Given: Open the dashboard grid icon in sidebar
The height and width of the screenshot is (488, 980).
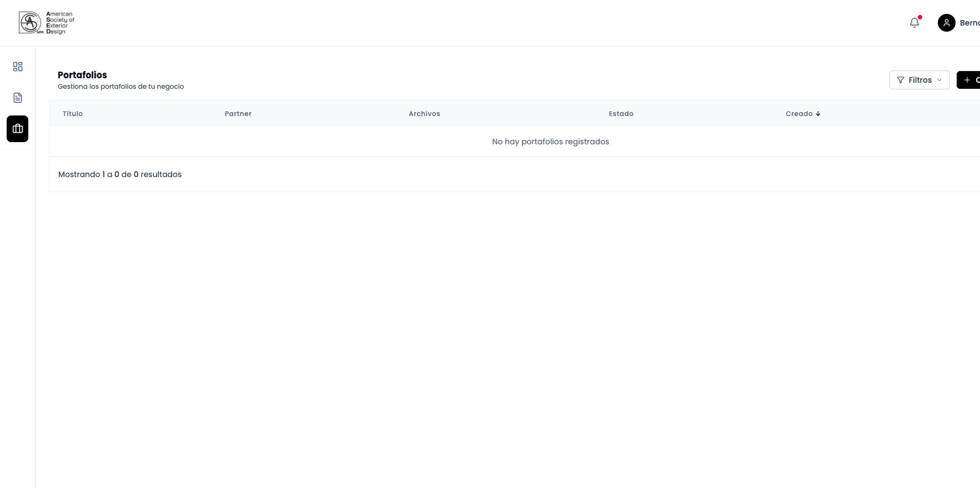Looking at the screenshot, I should point(18,67).
